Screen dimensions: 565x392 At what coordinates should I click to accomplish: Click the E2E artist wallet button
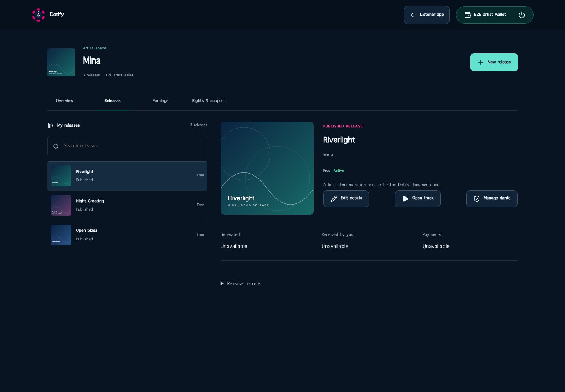(x=486, y=15)
